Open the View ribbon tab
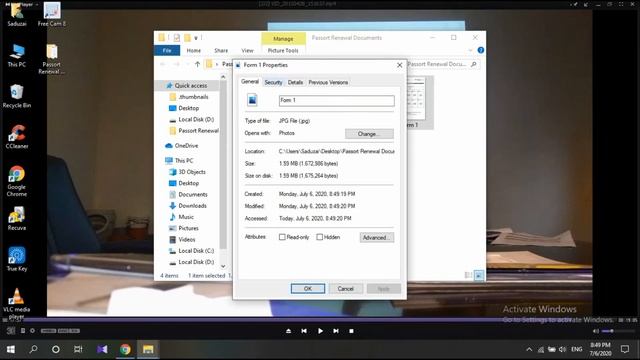Screen dimensions: 640x360 [x=247, y=51]
